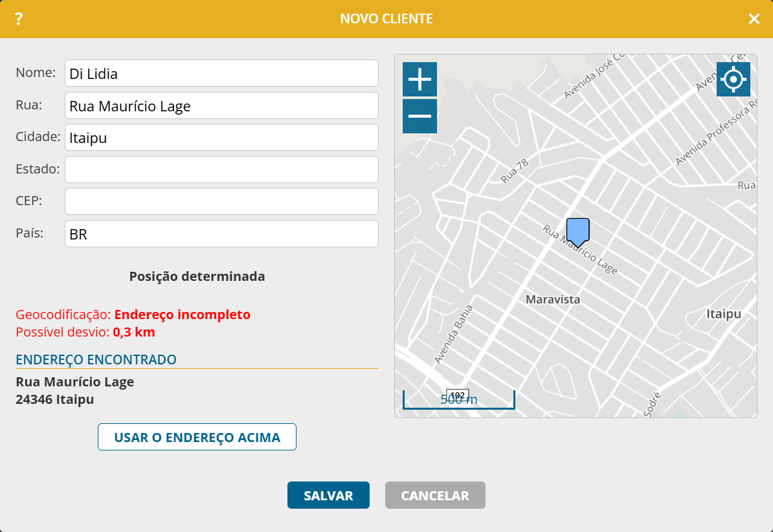Center map using the locate target icon
The width and height of the screenshot is (773, 532).
click(733, 79)
